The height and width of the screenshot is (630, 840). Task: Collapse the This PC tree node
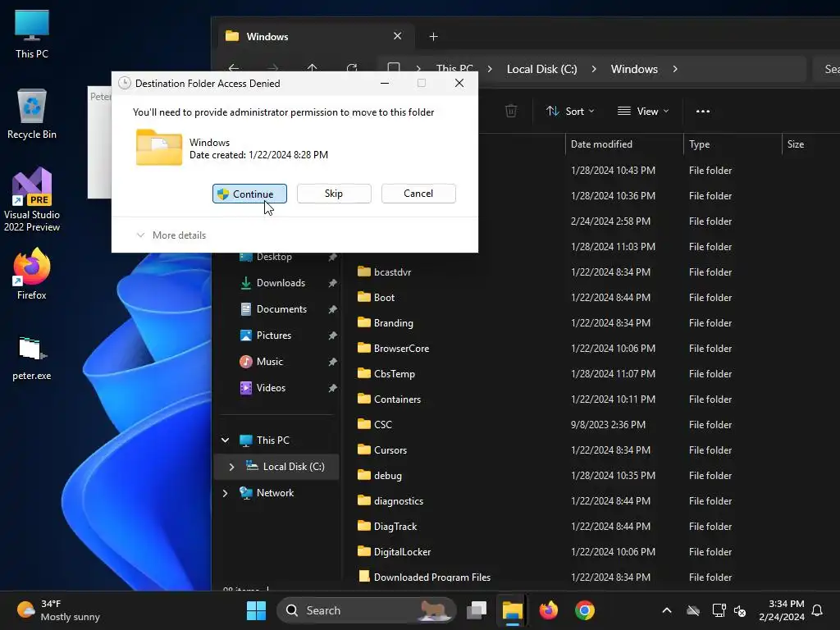[x=225, y=441]
